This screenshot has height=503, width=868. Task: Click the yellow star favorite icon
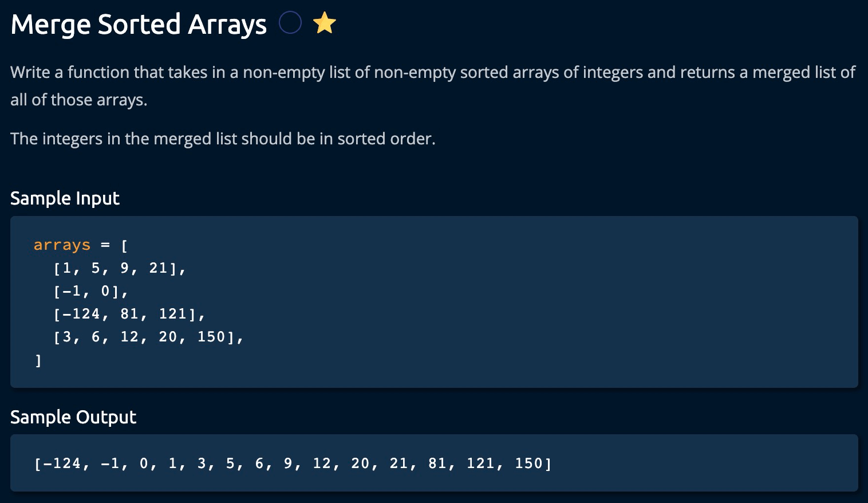(324, 24)
